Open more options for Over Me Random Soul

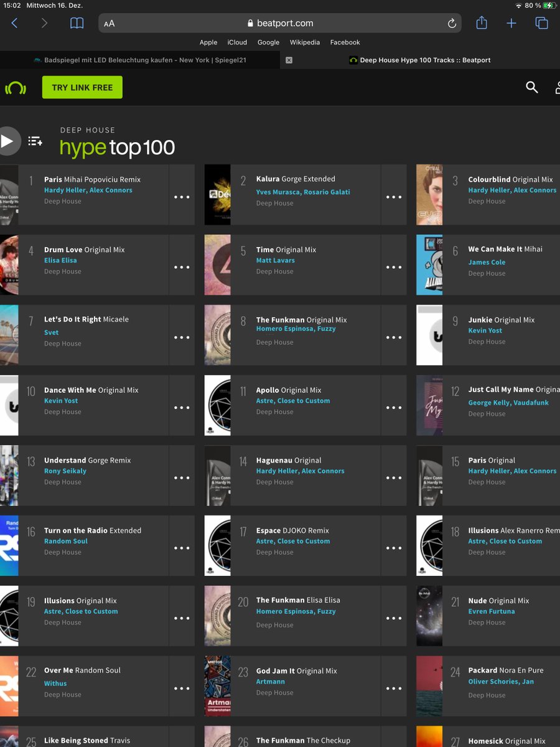(x=182, y=688)
